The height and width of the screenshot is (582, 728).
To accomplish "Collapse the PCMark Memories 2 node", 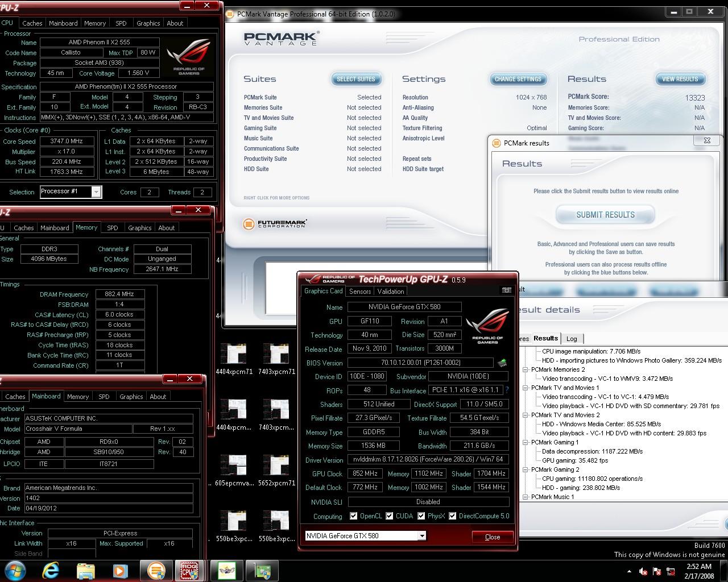I will pyautogui.click(x=526, y=369).
